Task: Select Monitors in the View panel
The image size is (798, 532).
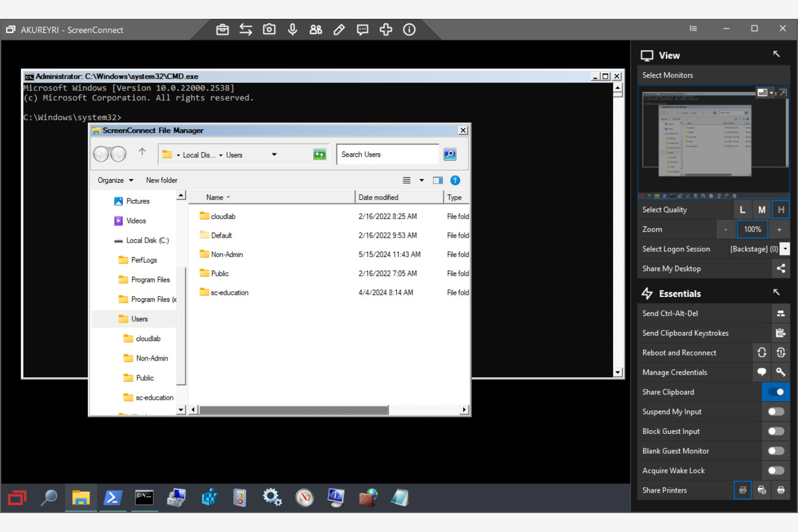Action: [668, 75]
